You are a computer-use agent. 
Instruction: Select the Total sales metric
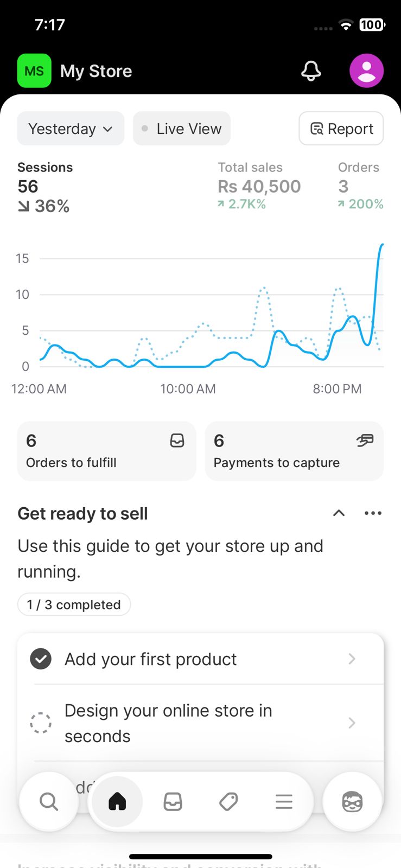coord(259,186)
